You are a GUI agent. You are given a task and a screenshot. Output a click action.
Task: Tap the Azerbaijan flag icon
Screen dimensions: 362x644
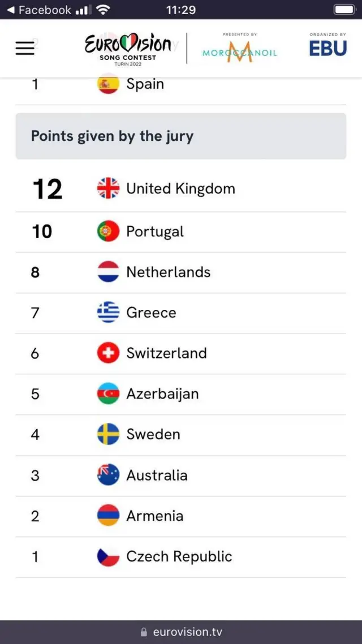coord(108,394)
